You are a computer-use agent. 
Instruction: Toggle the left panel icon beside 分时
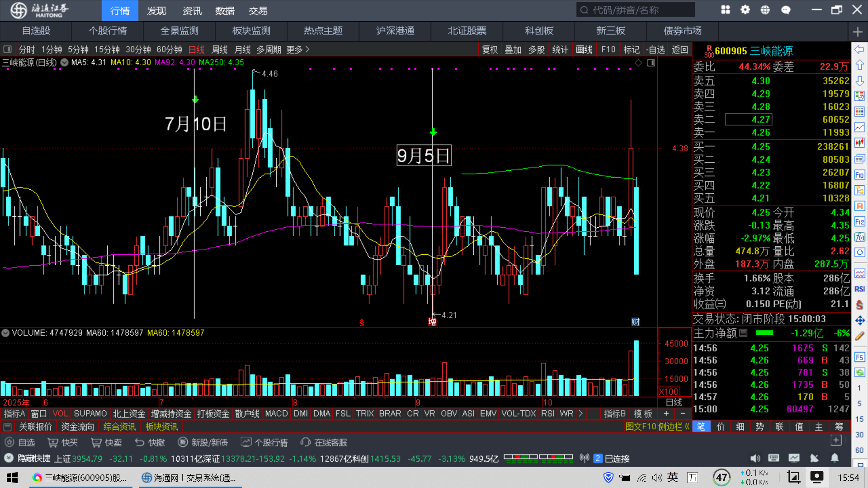coord(7,49)
